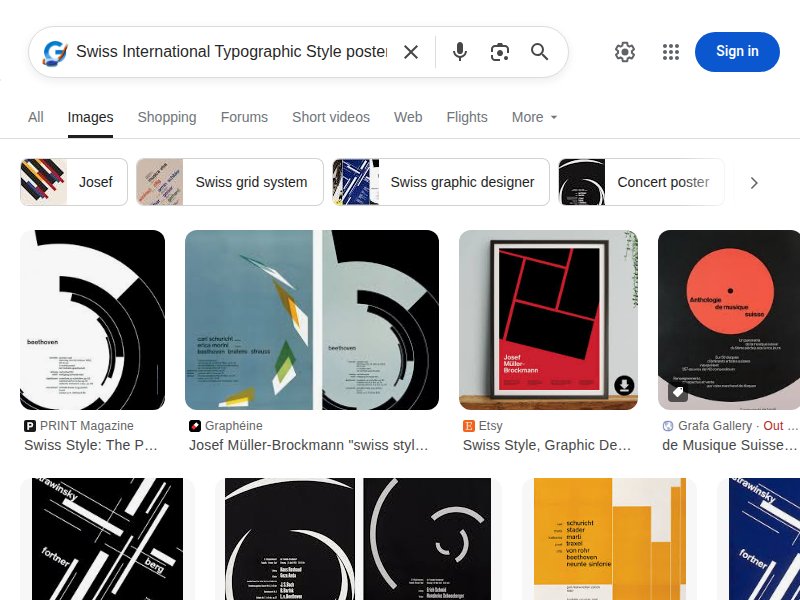Expand more filter chips with the right chevron
The width and height of the screenshot is (800, 600).
[755, 182]
